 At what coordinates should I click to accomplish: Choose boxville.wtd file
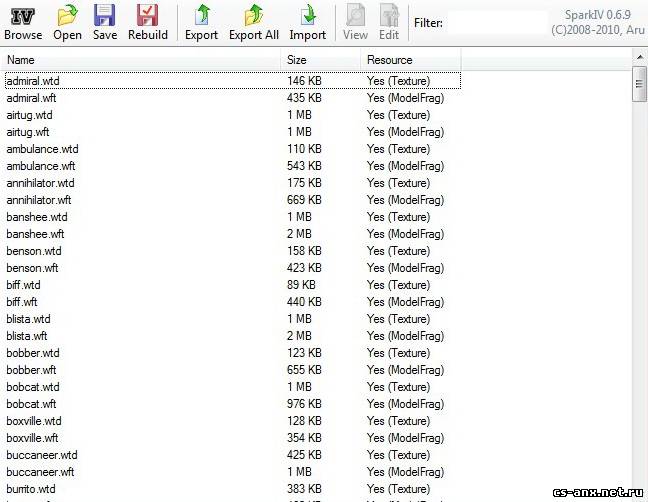(x=233, y=421)
